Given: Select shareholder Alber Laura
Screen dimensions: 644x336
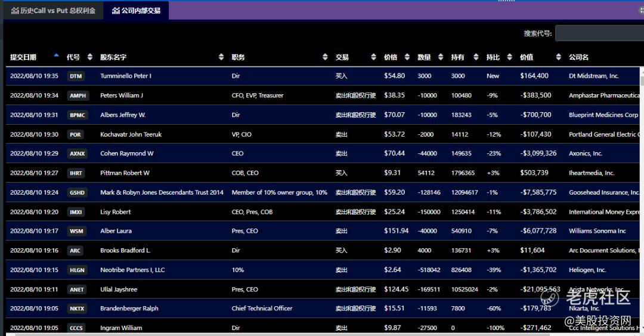Looking at the screenshot, I should (116, 231).
